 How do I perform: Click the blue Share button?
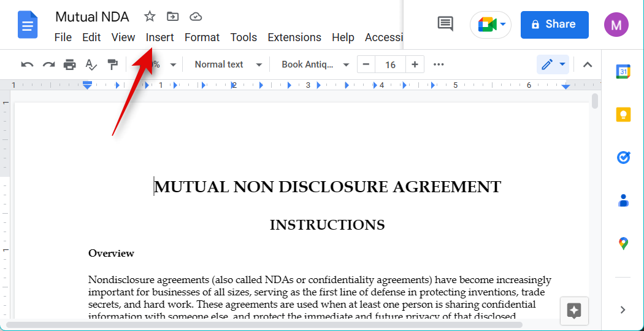point(554,25)
